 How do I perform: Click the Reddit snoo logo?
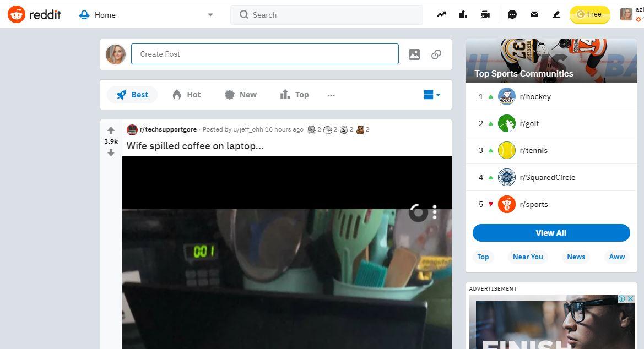pyautogui.click(x=17, y=15)
